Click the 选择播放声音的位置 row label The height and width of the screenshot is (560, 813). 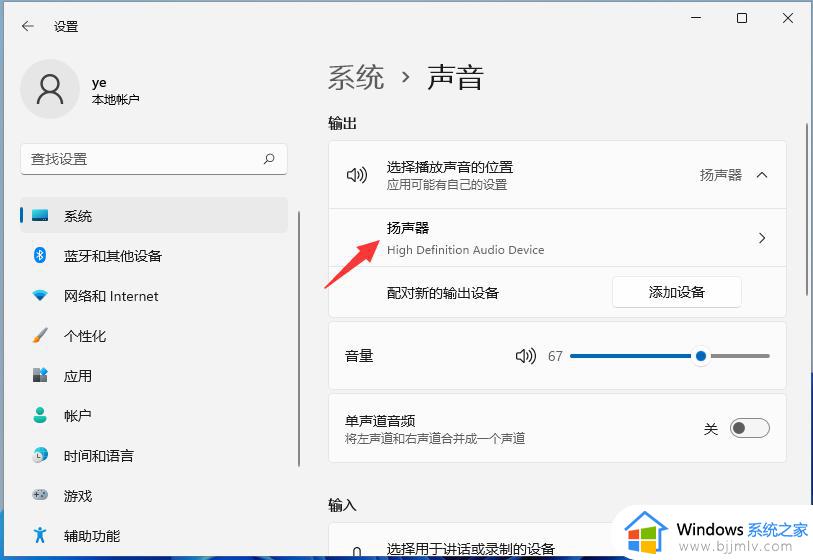coord(450,167)
